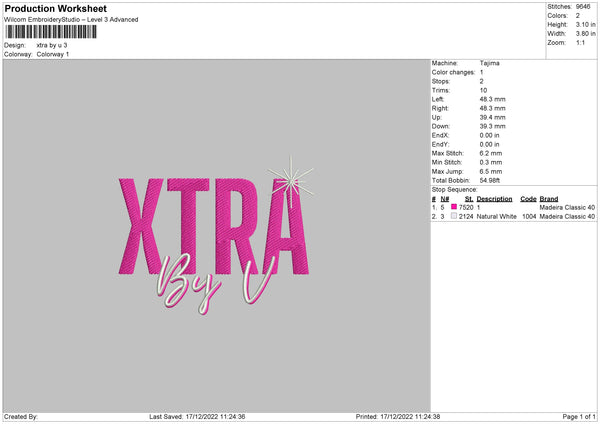Viewport: 600px width, 424px height.
Task: Click 'Wilcom EmbroideryStudio – Level 3 Advanced' text
Action: (x=71, y=20)
